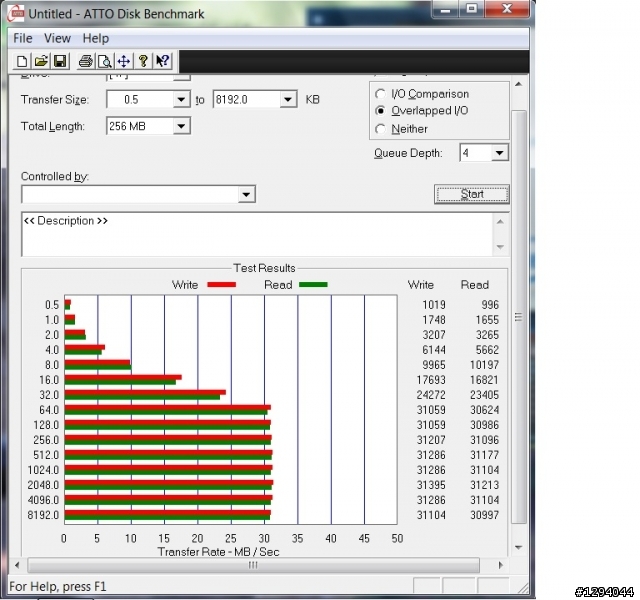The height and width of the screenshot is (600, 640).
Task: Click the write value 1019
Action: 434,305
